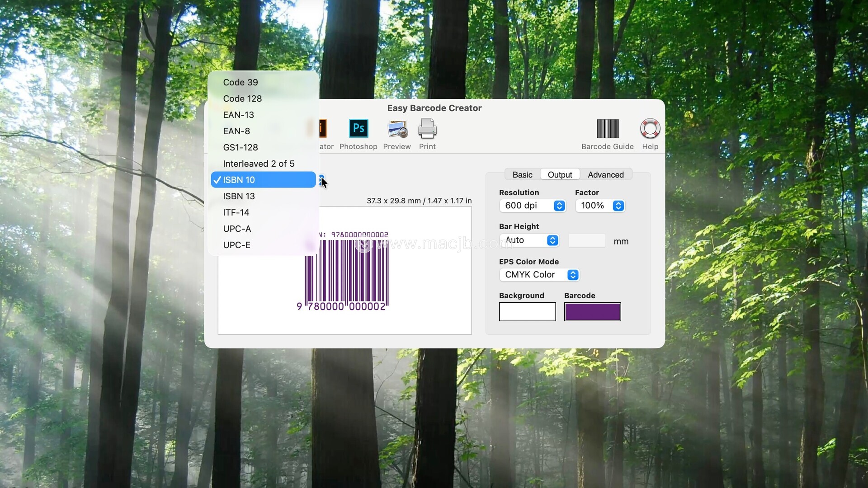868x488 pixels.
Task: Open the Resolution 600 dpi dropdown
Action: [x=533, y=206]
